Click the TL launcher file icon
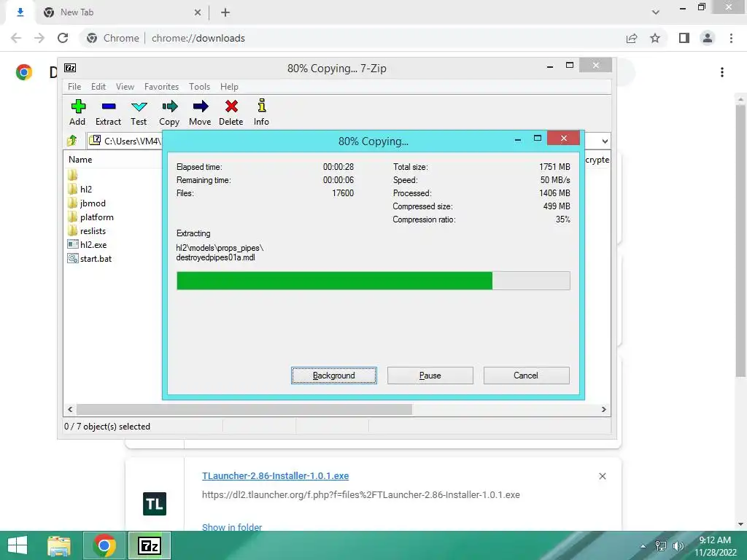747x560 pixels. pyautogui.click(x=155, y=504)
